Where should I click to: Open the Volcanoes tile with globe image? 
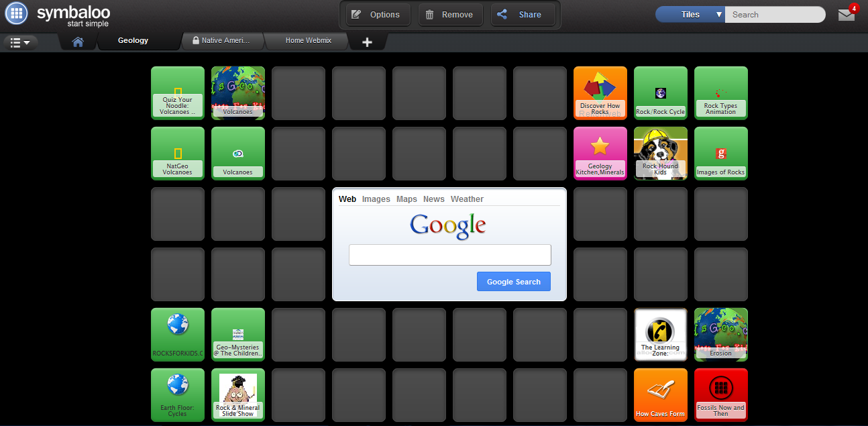pos(238,93)
